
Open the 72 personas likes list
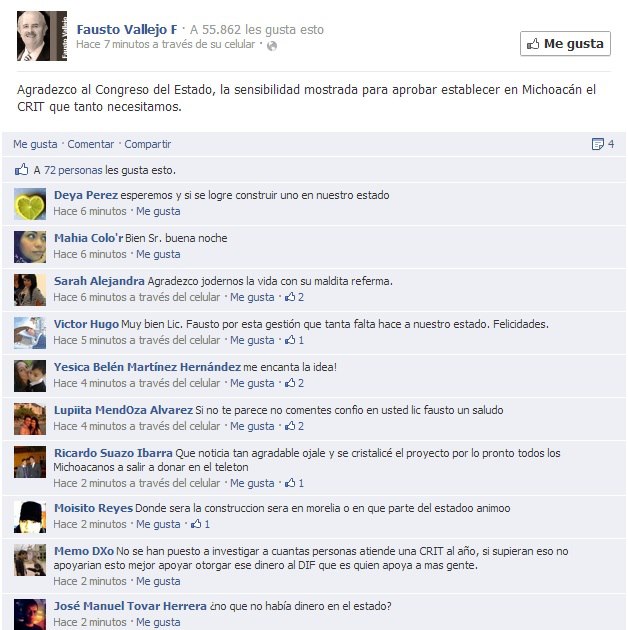(x=73, y=170)
